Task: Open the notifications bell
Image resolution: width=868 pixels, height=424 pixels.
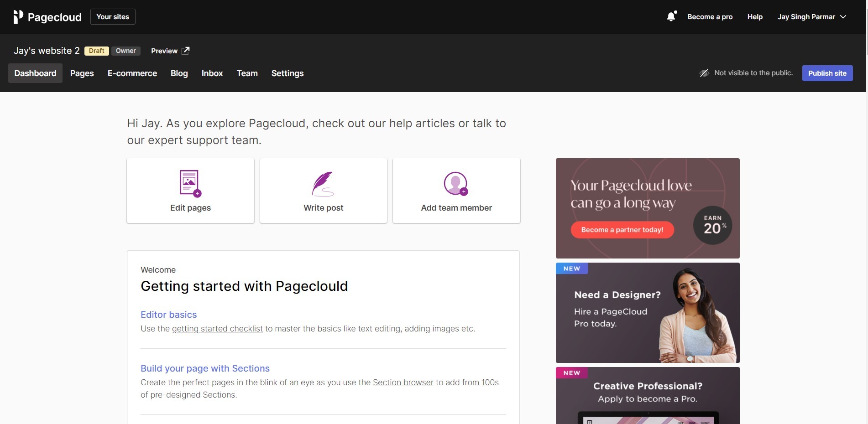Action: tap(671, 17)
